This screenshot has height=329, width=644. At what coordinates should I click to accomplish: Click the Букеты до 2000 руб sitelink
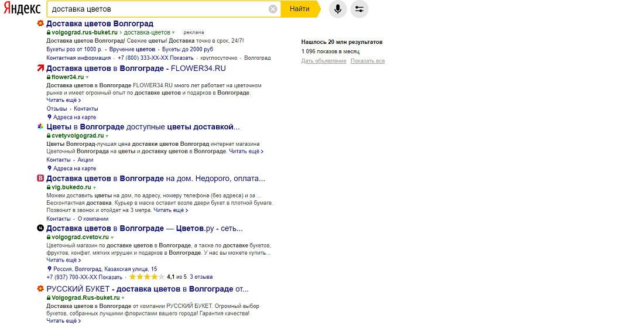point(188,49)
